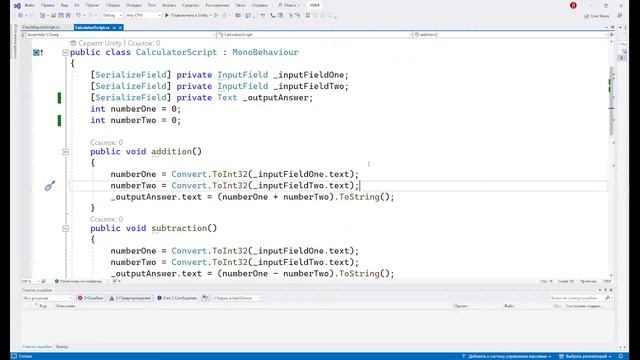Open the Git menu
This screenshot has width=640, height=360.
pyautogui.click(x=77, y=5)
